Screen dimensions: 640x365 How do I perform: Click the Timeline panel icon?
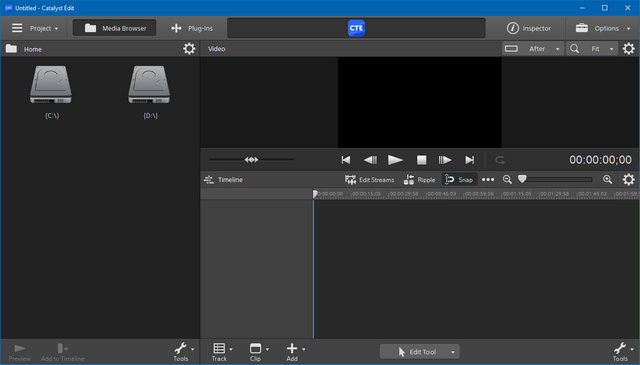coord(209,180)
